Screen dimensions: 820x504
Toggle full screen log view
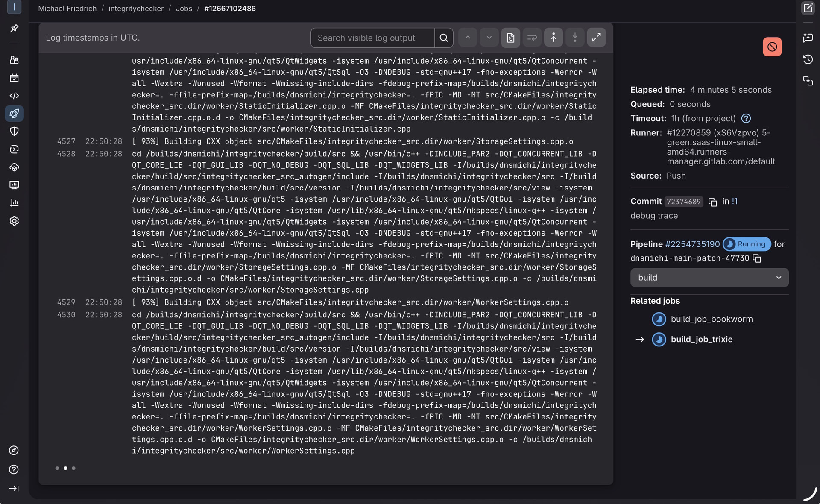pyautogui.click(x=596, y=38)
